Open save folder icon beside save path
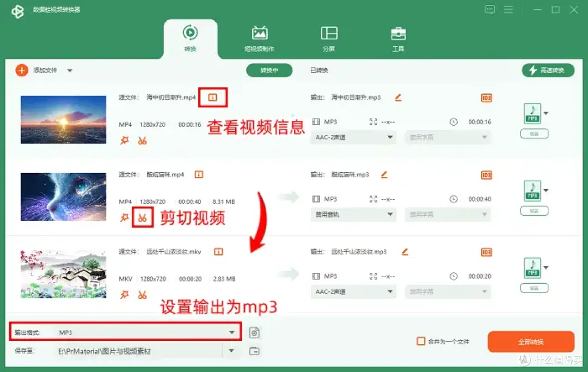Viewport: 588px width, 372px height. point(254,351)
